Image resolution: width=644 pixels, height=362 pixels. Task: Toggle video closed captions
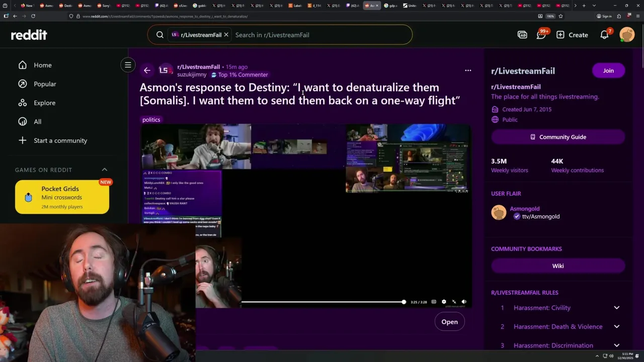coord(434,302)
